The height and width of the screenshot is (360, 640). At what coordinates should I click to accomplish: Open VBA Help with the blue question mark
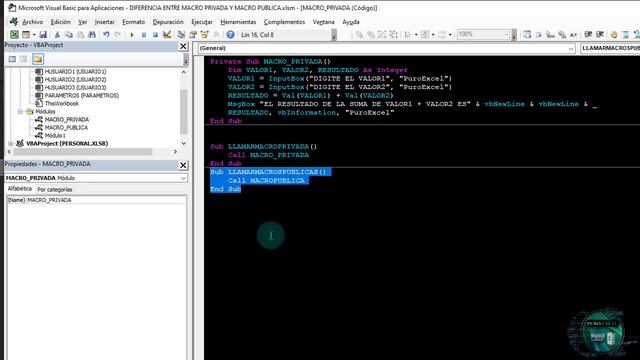[230, 35]
